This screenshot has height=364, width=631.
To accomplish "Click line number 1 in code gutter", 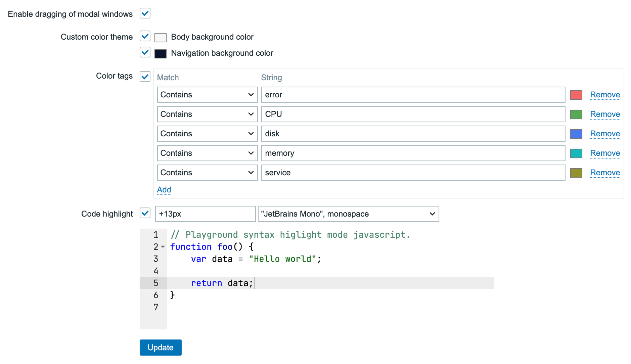I will 156,234.
